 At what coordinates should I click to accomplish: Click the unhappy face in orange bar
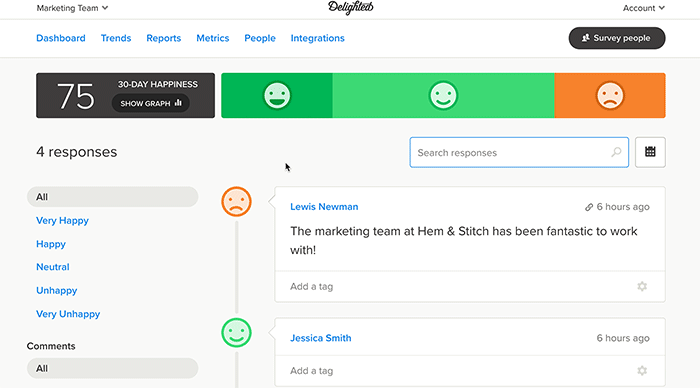[610, 96]
